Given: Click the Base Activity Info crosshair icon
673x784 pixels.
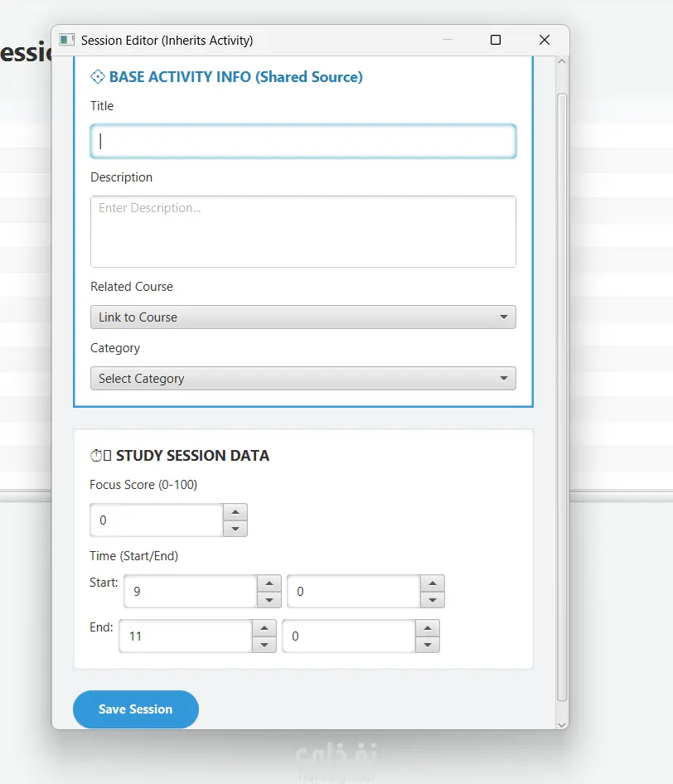Looking at the screenshot, I should coord(98,77).
